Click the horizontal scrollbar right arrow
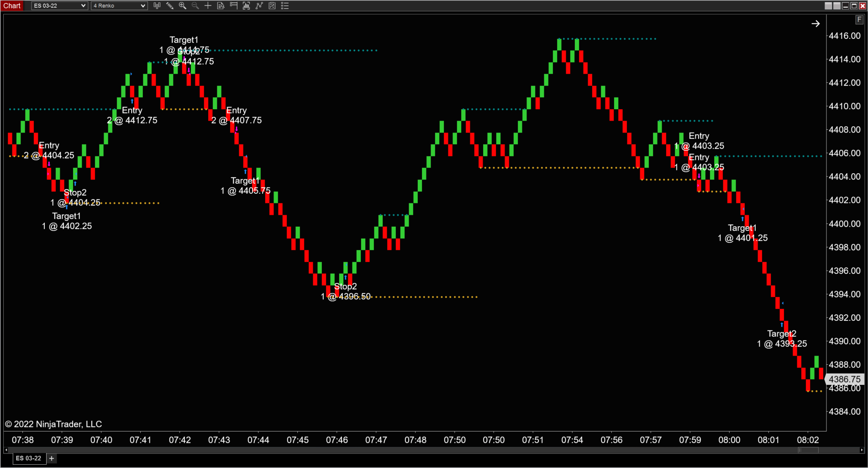Image resolution: width=868 pixels, height=468 pixels. (862, 450)
